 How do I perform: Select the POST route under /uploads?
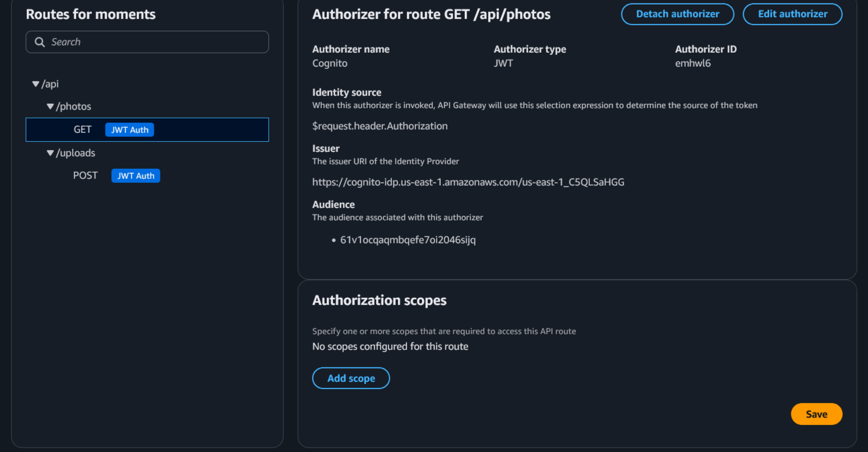coord(85,176)
